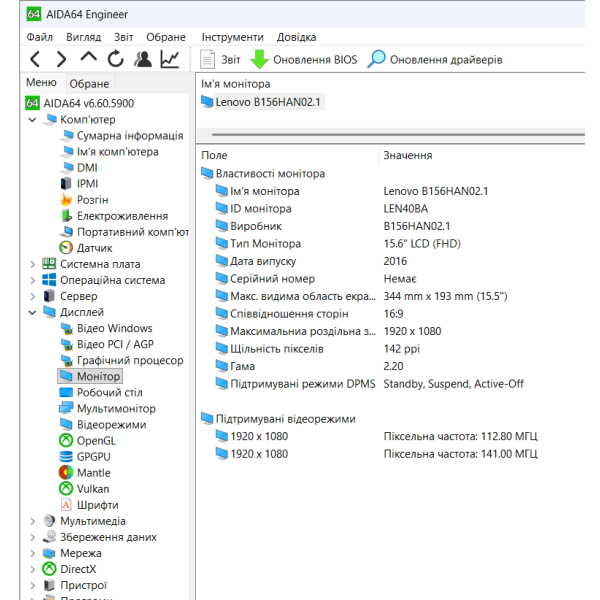Screen dimensions: 600x600
Task: Open the Мультимонітор item
Action: click(108, 409)
